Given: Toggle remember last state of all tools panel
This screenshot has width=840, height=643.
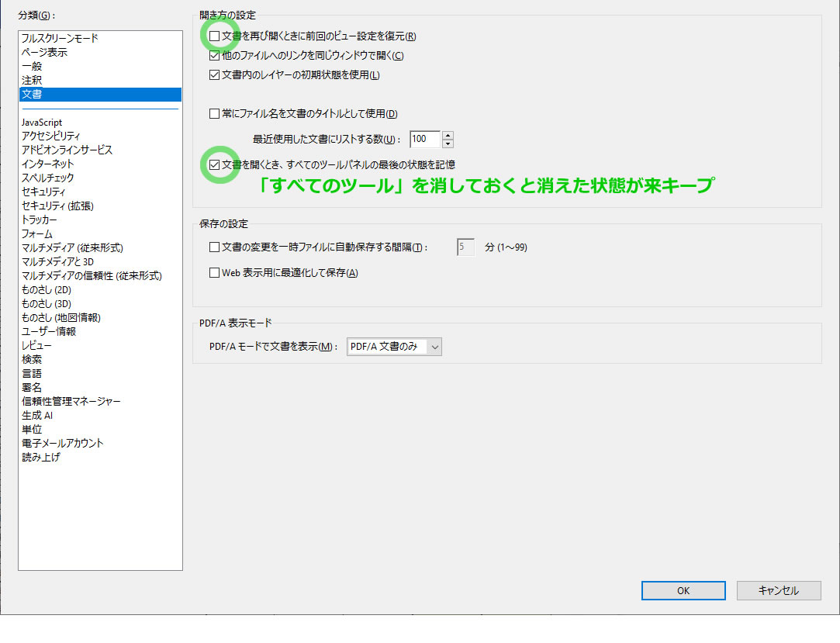Looking at the screenshot, I should point(215,164).
